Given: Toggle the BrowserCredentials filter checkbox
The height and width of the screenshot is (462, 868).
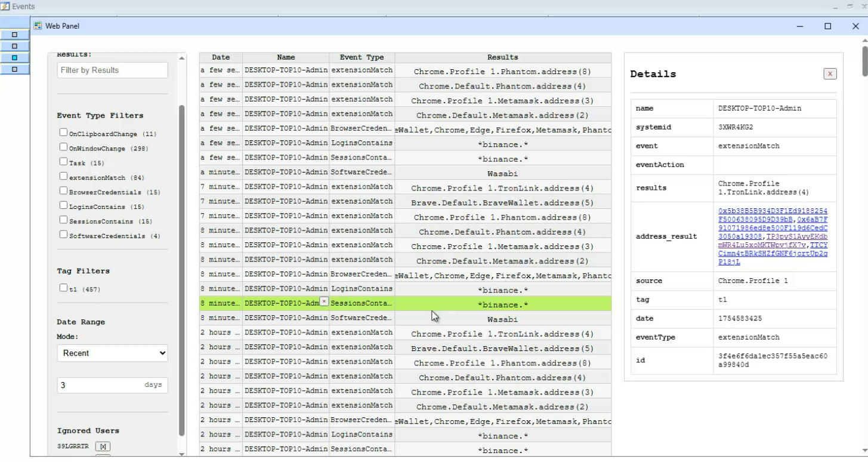Looking at the screenshot, I should point(63,190).
